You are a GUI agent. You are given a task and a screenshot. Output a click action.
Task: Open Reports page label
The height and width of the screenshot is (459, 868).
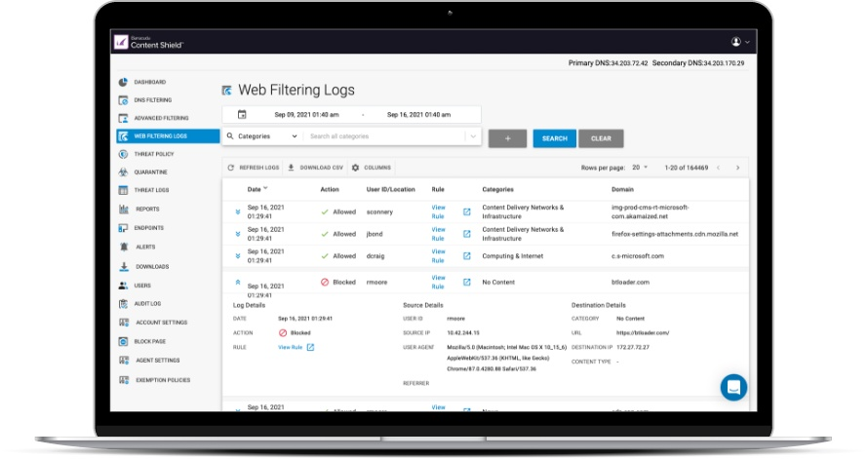pos(148,210)
